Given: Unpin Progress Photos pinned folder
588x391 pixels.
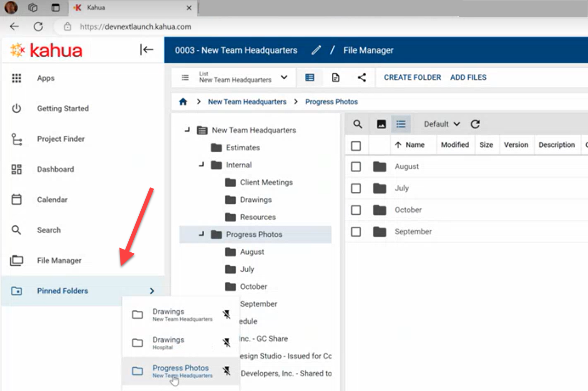Looking at the screenshot, I should pyautogui.click(x=226, y=371).
